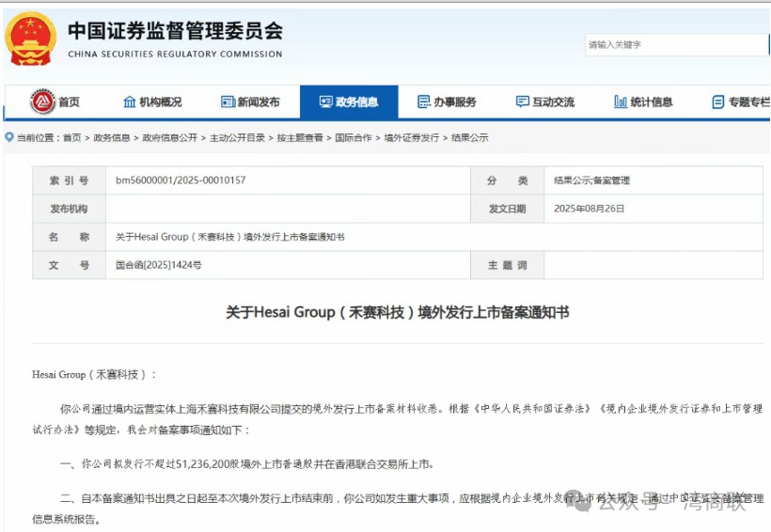Viewport: 771px width, 532px height.
Task: Open 政务信息 in the breadcrumb trail
Action: coord(112,138)
